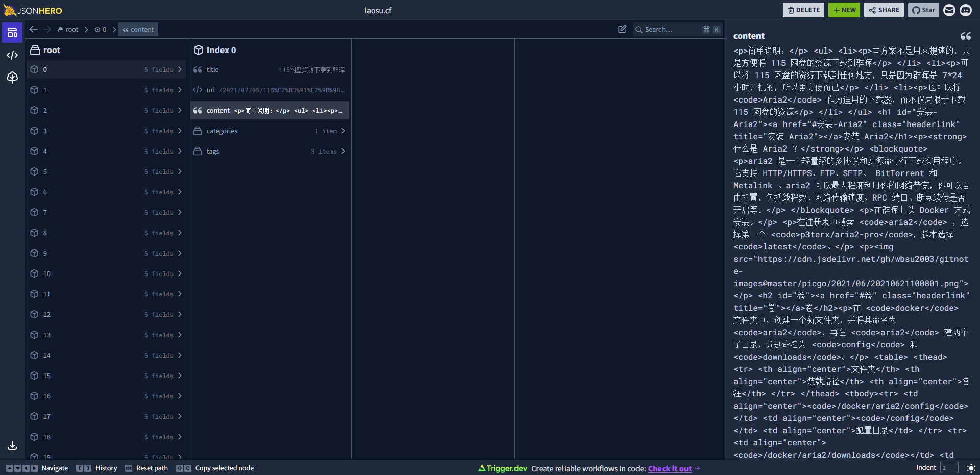980x475 pixels.
Task: Delete the document with DELETE button
Action: click(x=803, y=10)
